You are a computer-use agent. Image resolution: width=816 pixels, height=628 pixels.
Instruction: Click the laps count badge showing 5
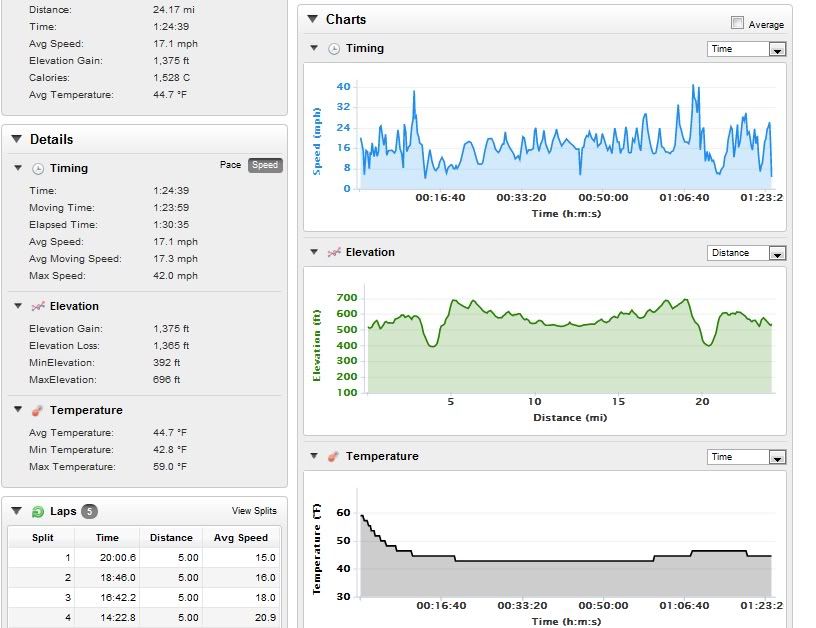89,512
